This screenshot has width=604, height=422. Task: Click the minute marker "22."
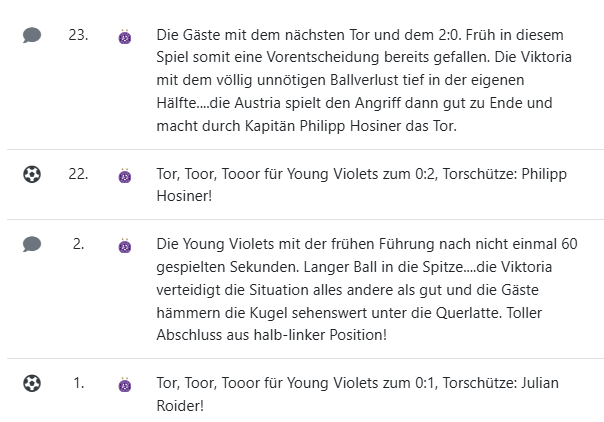(78, 175)
